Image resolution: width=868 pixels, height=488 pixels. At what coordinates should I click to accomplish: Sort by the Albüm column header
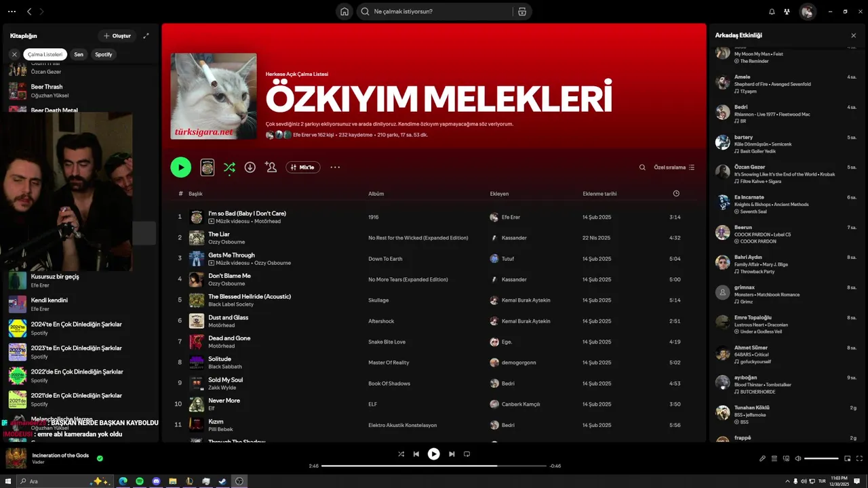coord(376,194)
